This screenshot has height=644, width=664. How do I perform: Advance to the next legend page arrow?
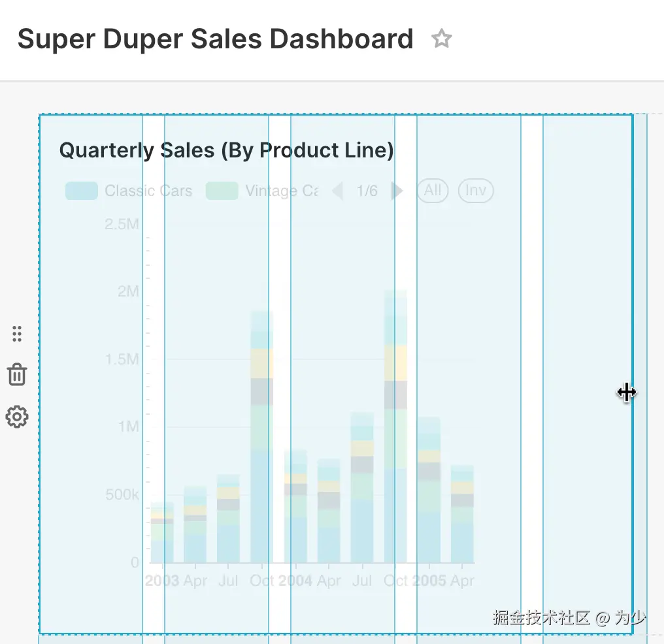click(397, 191)
